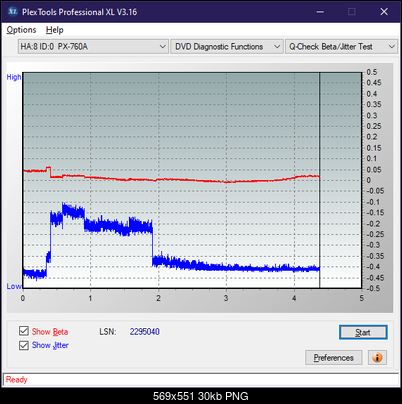This screenshot has width=402, height=404.
Task: Click the -0.5 value on the beta axis
Action: [x=373, y=288]
